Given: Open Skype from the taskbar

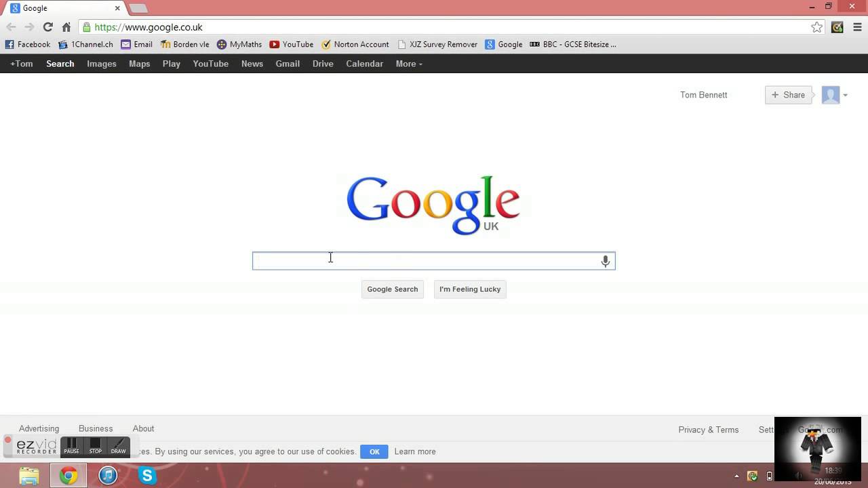Looking at the screenshot, I should 147,476.
